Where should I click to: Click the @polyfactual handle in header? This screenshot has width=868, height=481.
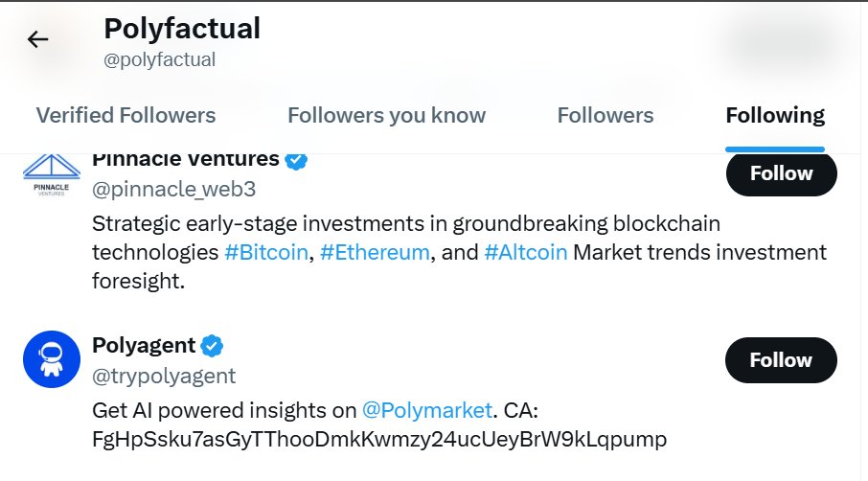pos(159,59)
